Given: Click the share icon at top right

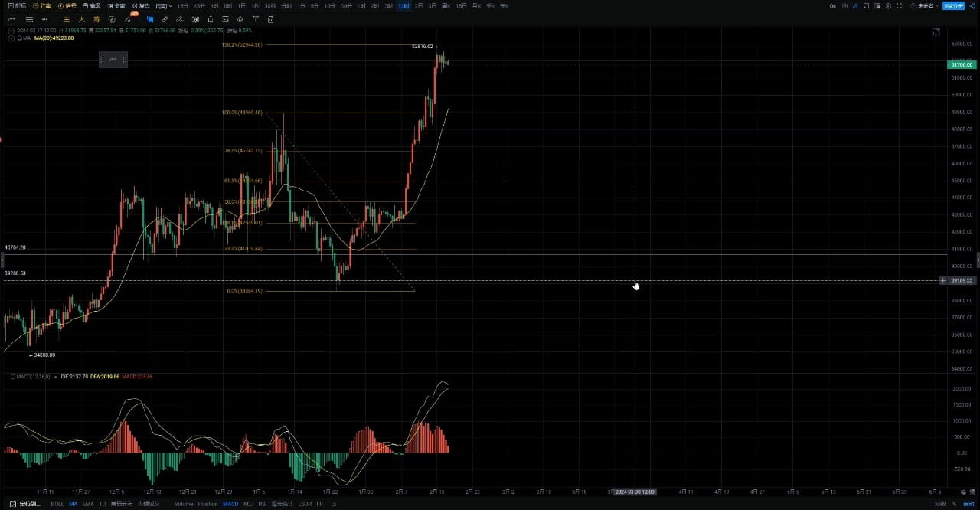Looking at the screenshot, I should (x=972, y=6).
